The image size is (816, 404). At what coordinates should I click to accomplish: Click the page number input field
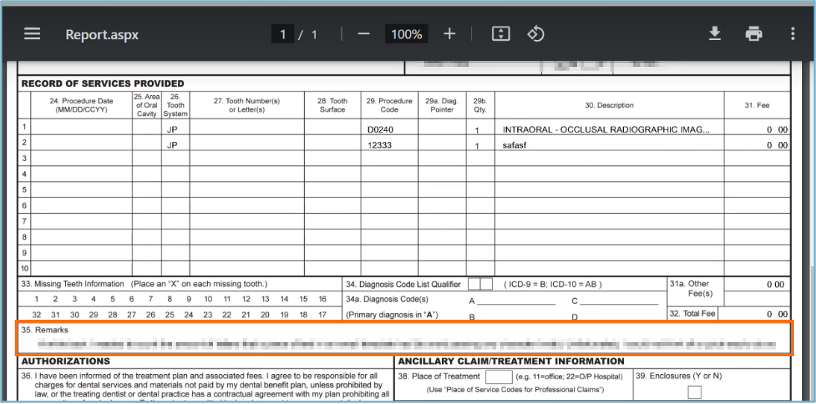(284, 34)
